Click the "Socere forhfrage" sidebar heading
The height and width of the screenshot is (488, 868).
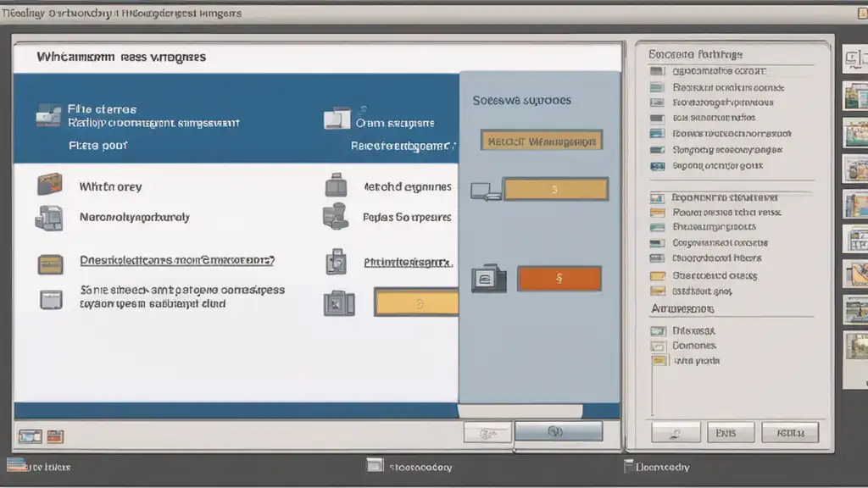coord(695,54)
